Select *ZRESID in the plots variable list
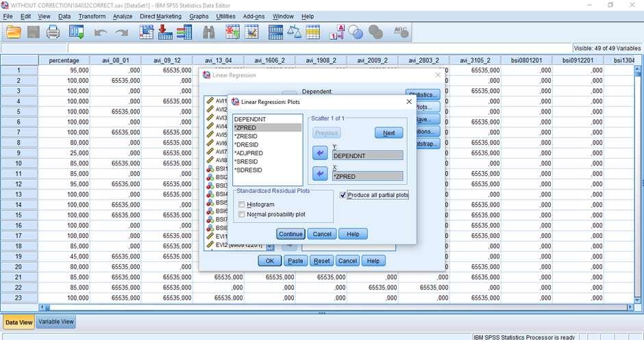 (x=267, y=136)
